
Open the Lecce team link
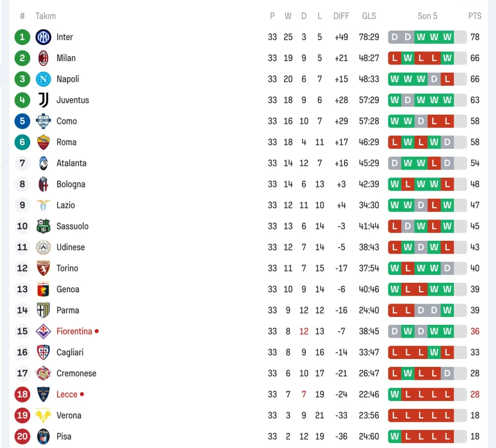click(x=67, y=395)
